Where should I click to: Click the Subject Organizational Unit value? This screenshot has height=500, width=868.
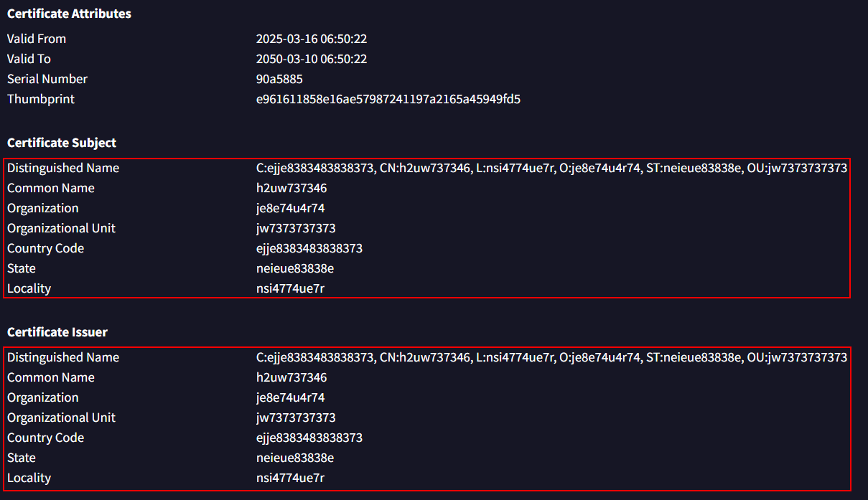tap(296, 228)
